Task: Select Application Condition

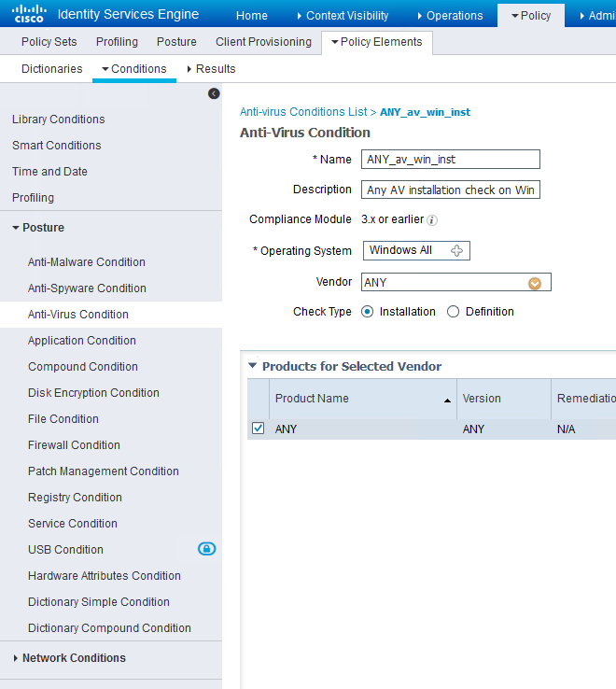Action: [x=82, y=341]
